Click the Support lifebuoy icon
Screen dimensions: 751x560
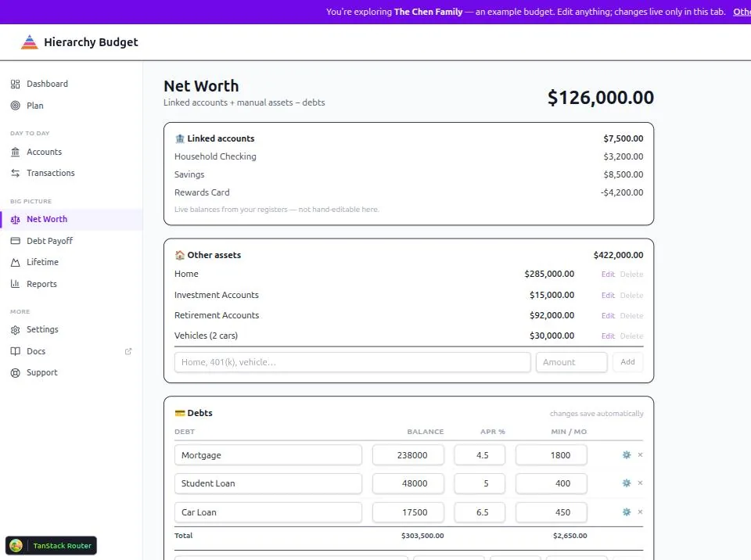16,373
